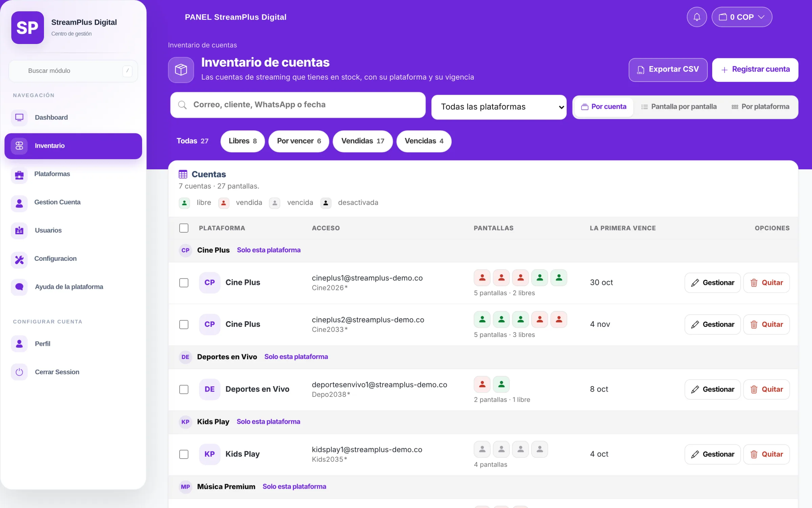812x508 pixels.
Task: Click Gestionar for cineplus1 account
Action: tap(713, 283)
